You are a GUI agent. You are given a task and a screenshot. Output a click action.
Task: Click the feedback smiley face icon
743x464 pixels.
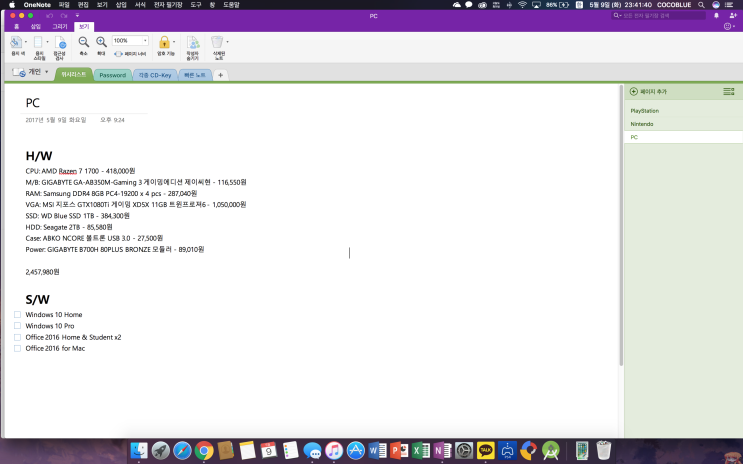click(727, 27)
